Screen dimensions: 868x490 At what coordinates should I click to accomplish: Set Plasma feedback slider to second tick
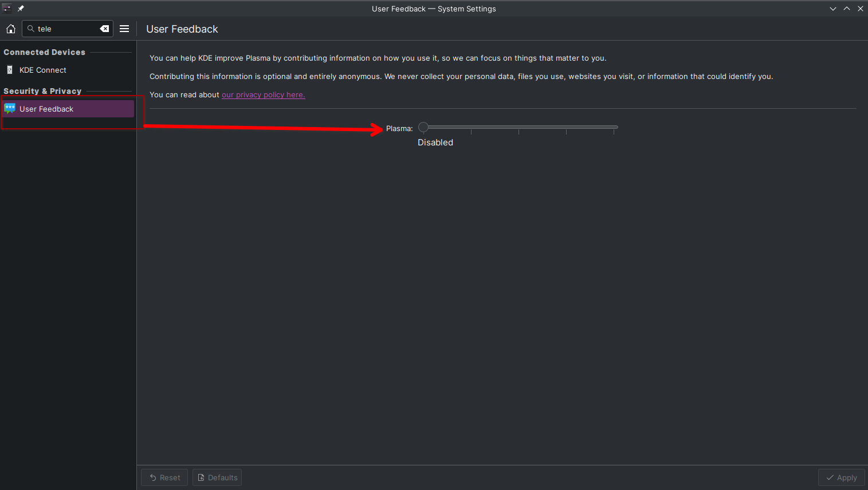[x=471, y=127]
